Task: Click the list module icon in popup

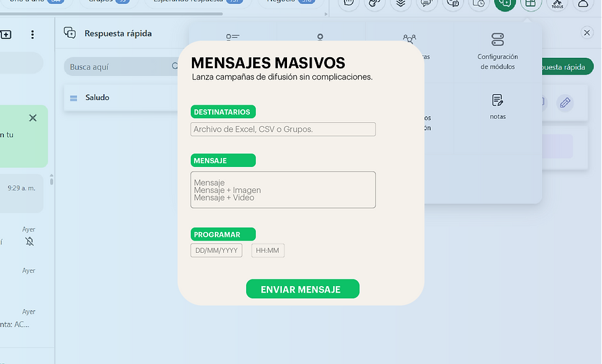Action: coord(232,37)
